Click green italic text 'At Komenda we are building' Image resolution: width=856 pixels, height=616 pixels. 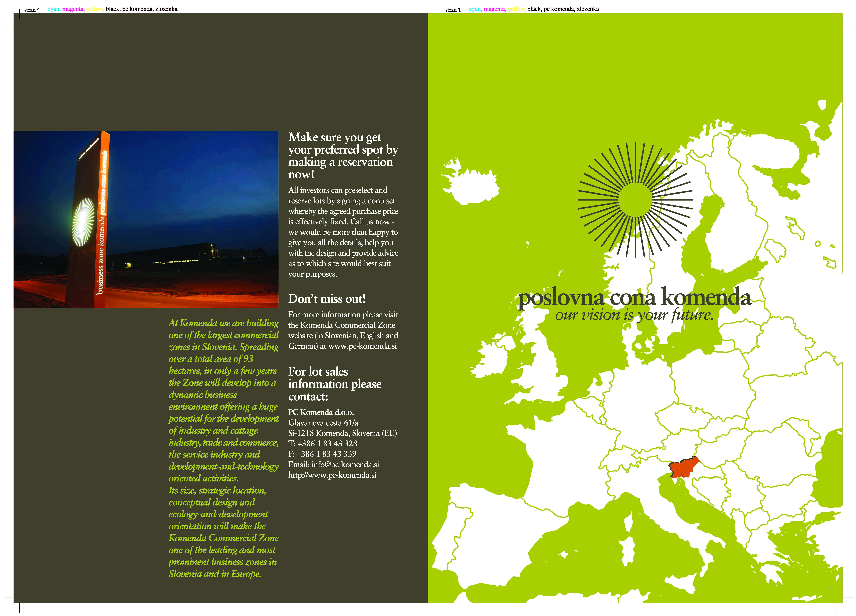pos(223,323)
